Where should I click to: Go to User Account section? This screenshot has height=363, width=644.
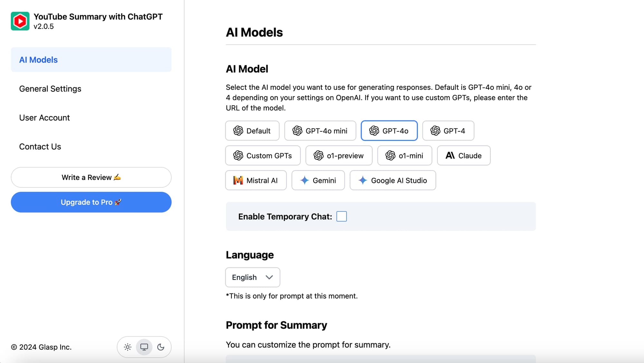(44, 118)
